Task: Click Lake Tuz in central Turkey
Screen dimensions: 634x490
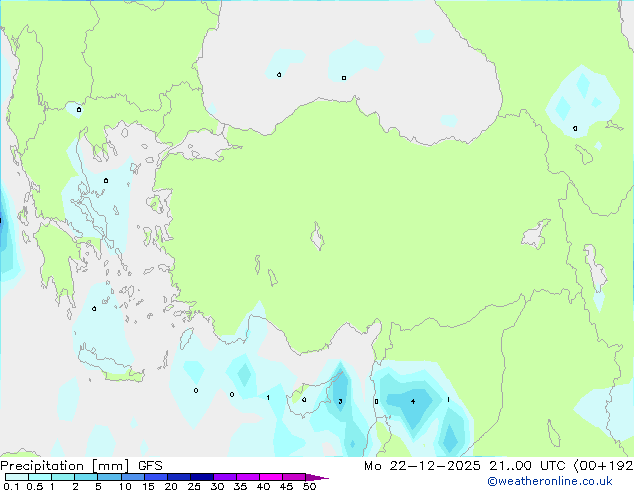Action: click(x=317, y=237)
